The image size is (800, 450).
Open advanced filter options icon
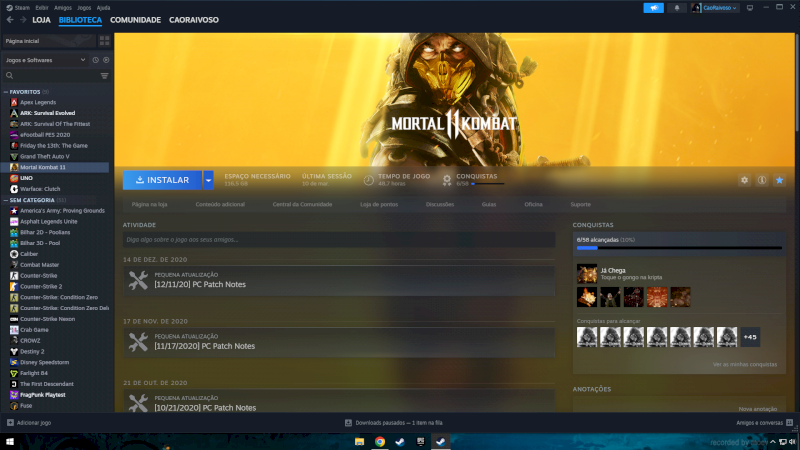click(x=104, y=75)
